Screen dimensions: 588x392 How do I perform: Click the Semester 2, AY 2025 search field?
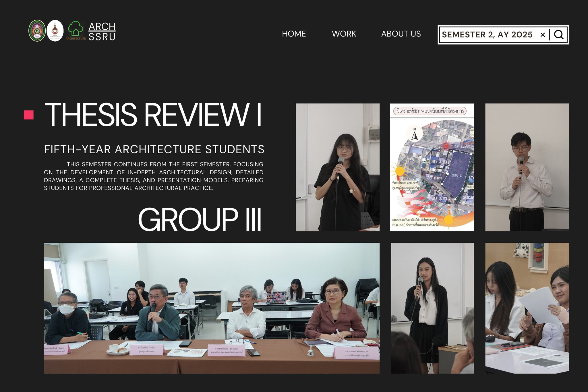tap(487, 35)
